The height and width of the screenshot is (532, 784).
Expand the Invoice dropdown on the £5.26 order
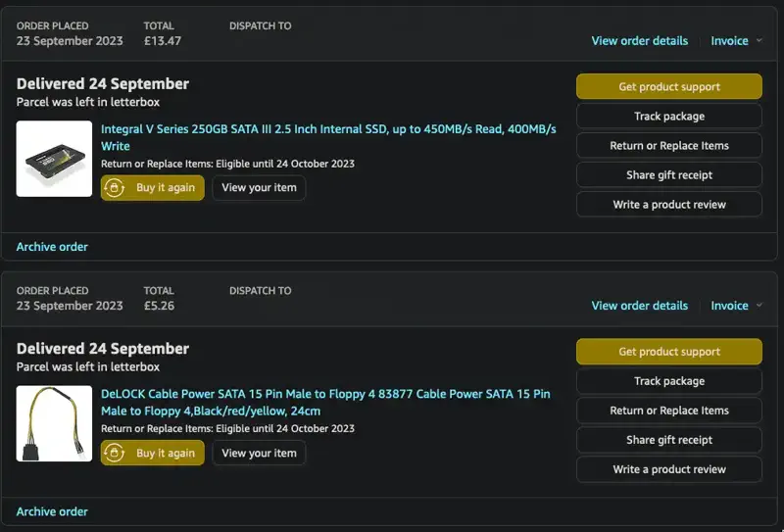click(x=736, y=306)
